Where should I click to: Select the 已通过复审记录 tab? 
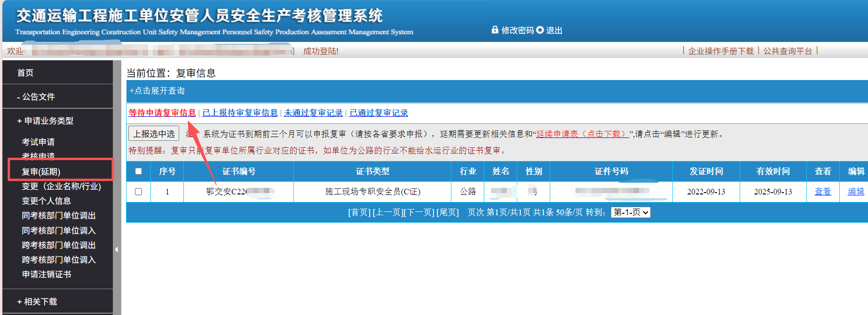[x=379, y=113]
